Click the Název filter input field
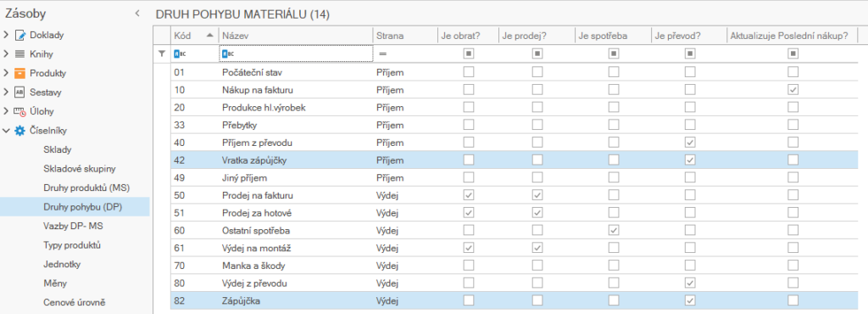868x314 pixels. click(x=296, y=53)
